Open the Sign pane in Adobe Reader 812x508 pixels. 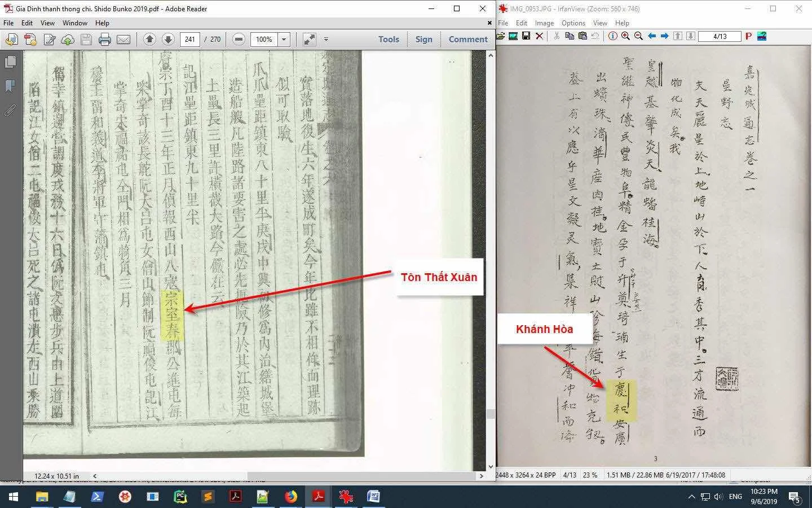click(x=423, y=39)
